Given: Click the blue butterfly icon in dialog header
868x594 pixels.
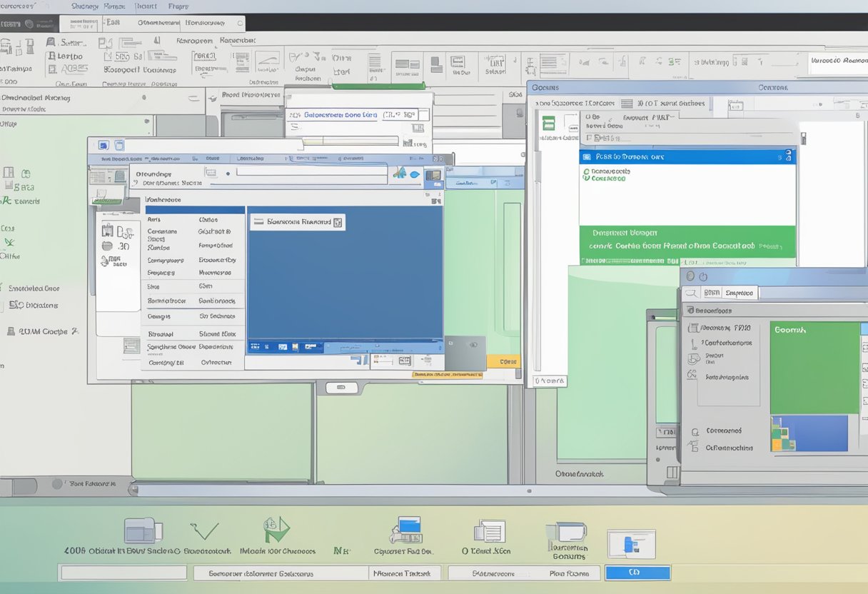Looking at the screenshot, I should pyautogui.click(x=400, y=173).
